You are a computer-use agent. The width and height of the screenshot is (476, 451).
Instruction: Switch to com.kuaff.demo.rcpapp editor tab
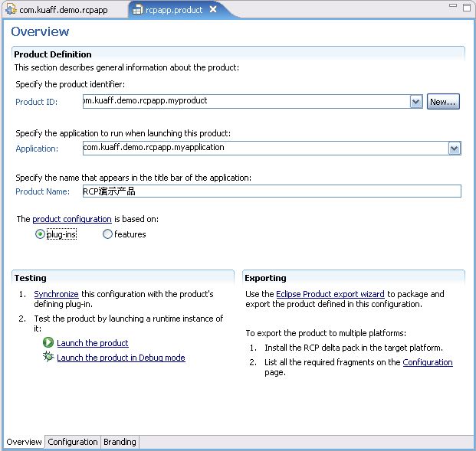tap(57, 10)
